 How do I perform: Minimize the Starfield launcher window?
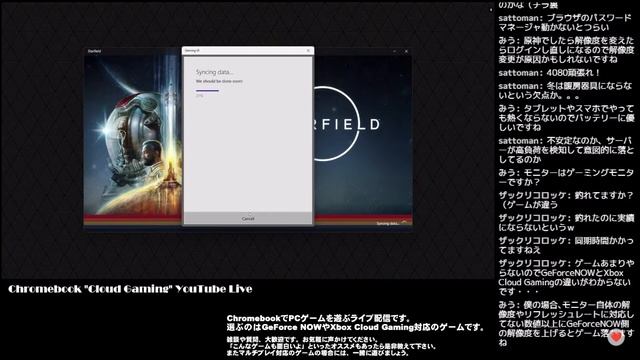click(x=394, y=51)
